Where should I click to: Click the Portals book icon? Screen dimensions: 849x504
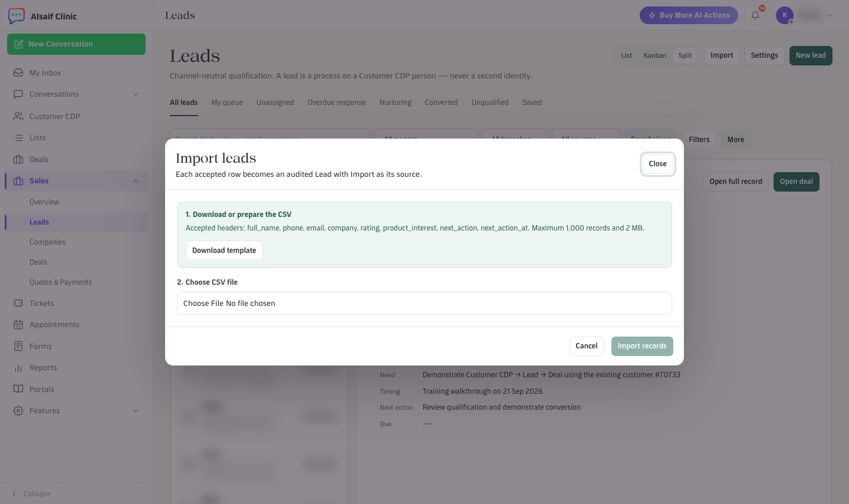pyautogui.click(x=18, y=389)
